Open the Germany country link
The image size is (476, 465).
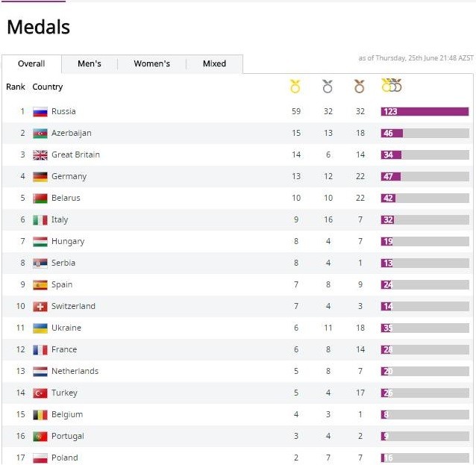(x=69, y=177)
